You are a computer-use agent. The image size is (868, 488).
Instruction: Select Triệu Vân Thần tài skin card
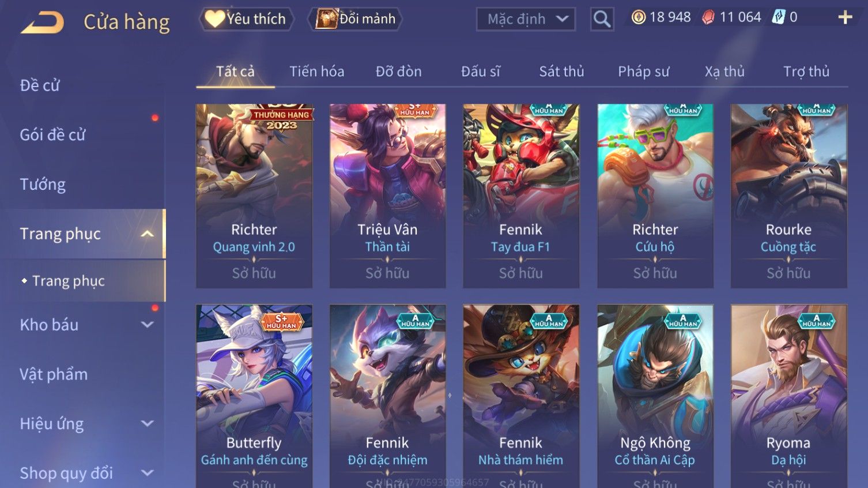pyautogui.click(x=387, y=196)
